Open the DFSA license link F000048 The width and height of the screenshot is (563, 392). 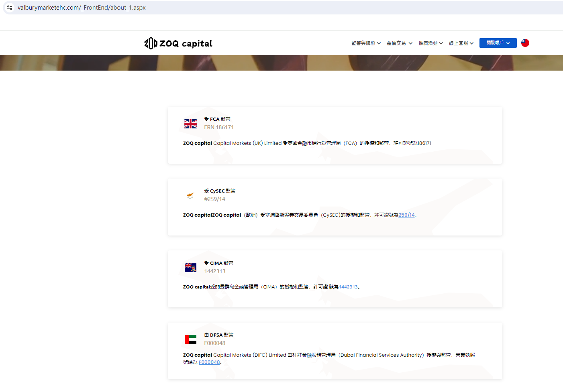[209, 362]
